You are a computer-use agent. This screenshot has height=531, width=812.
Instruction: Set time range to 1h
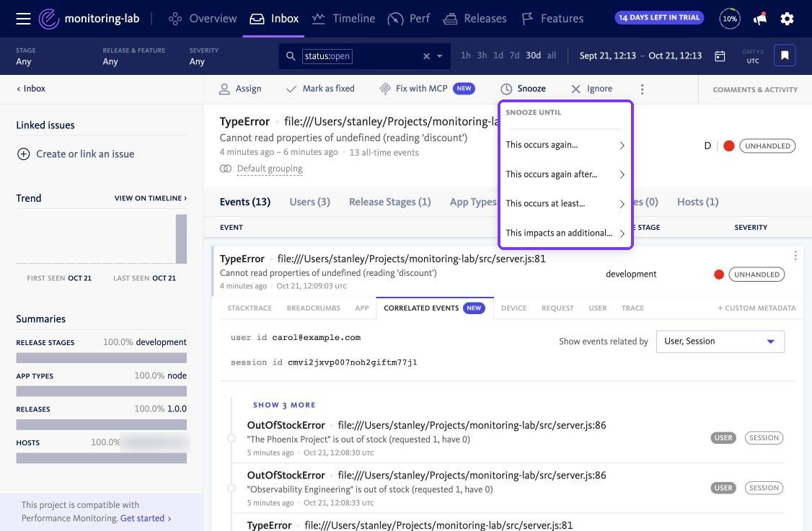[466, 55]
